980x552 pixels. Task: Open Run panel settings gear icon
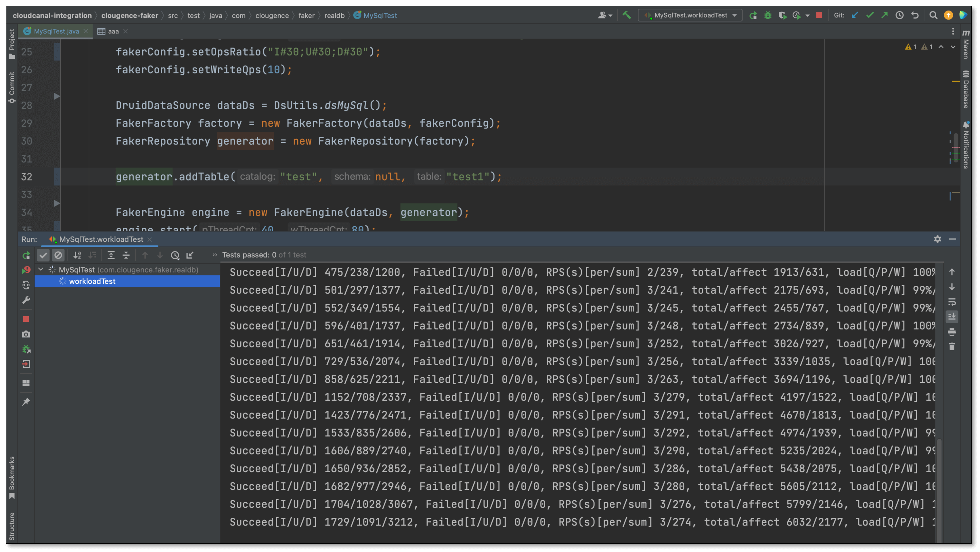coord(937,239)
